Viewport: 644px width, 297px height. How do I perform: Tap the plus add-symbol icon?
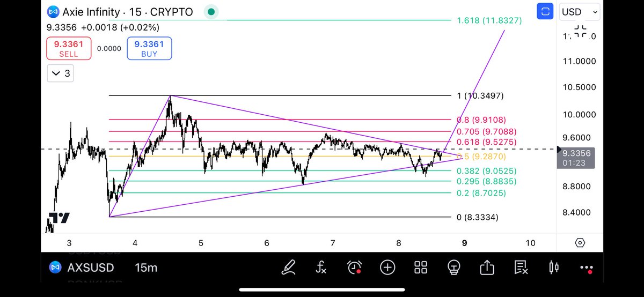click(387, 267)
